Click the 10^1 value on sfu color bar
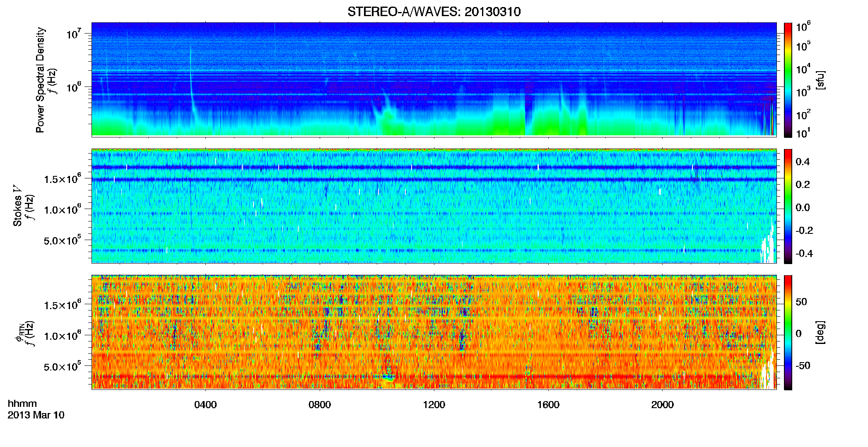This screenshot has height=447, width=868. pyautogui.click(x=803, y=133)
